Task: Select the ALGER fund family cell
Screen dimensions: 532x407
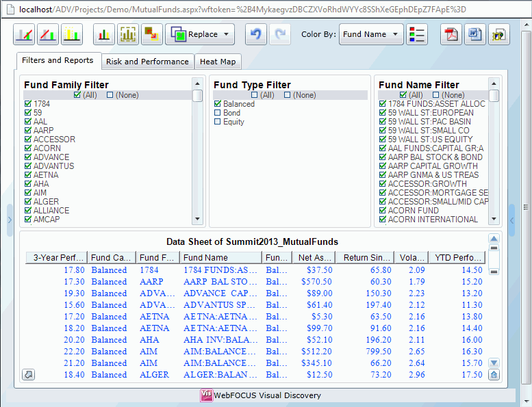Action: tap(154, 374)
